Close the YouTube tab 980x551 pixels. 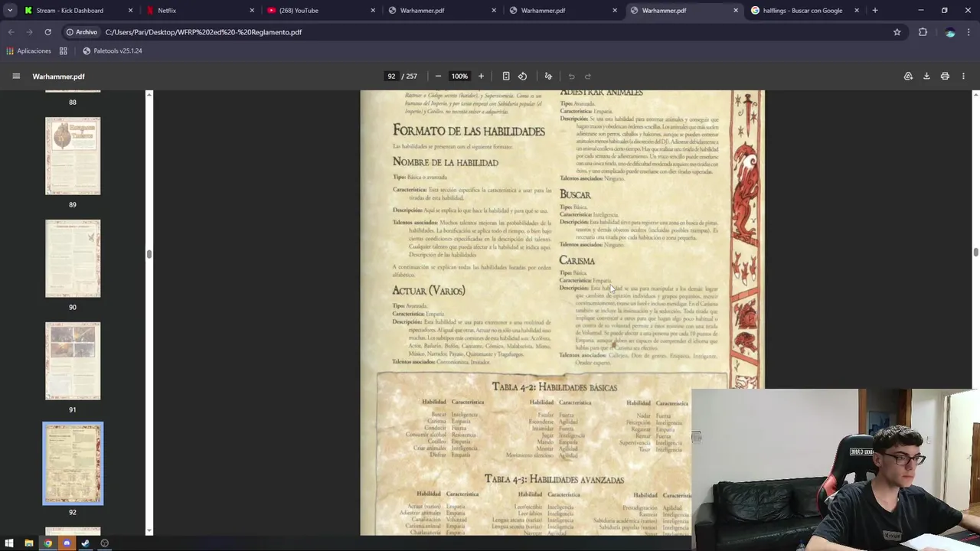373,11
